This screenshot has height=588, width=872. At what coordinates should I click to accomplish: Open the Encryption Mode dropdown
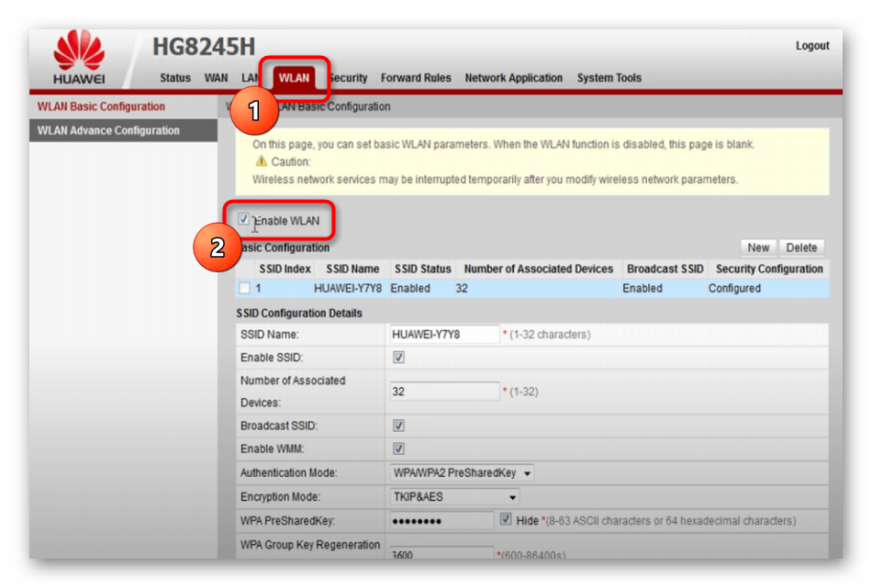pos(454,497)
